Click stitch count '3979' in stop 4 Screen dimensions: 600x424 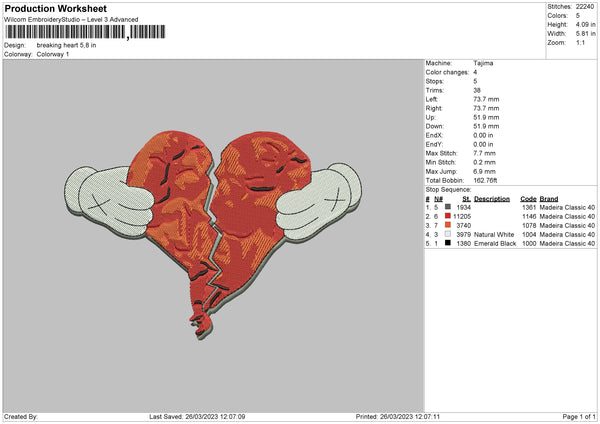463,234
